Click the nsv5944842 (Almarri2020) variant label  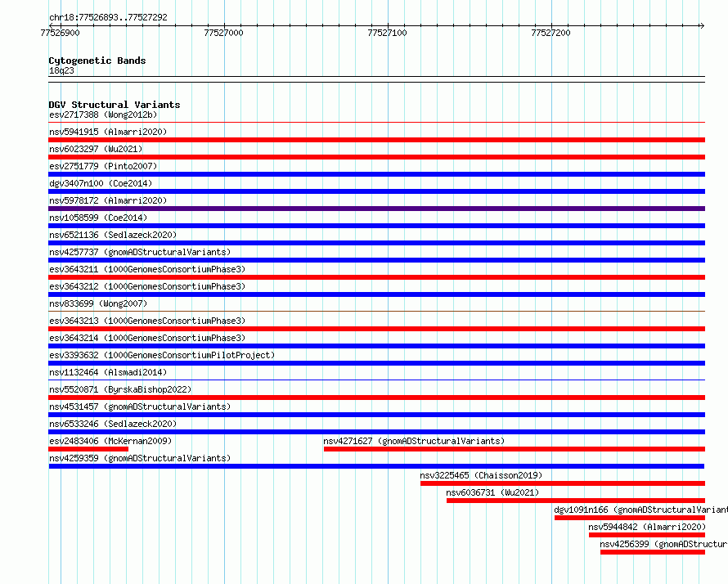(x=647, y=527)
